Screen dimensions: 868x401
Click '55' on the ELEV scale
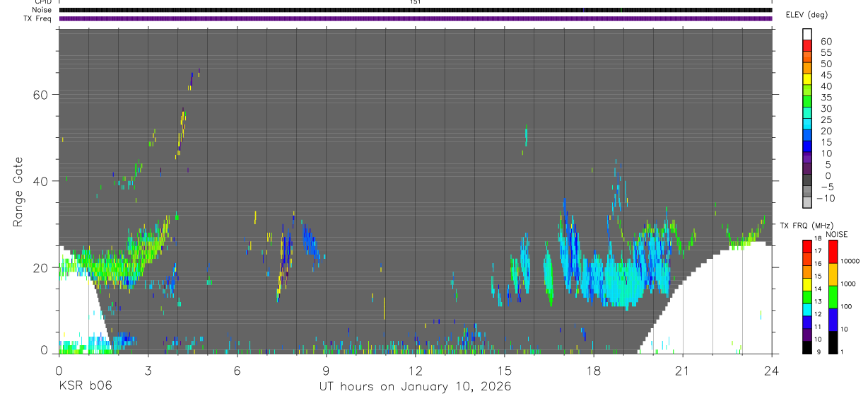coord(826,53)
